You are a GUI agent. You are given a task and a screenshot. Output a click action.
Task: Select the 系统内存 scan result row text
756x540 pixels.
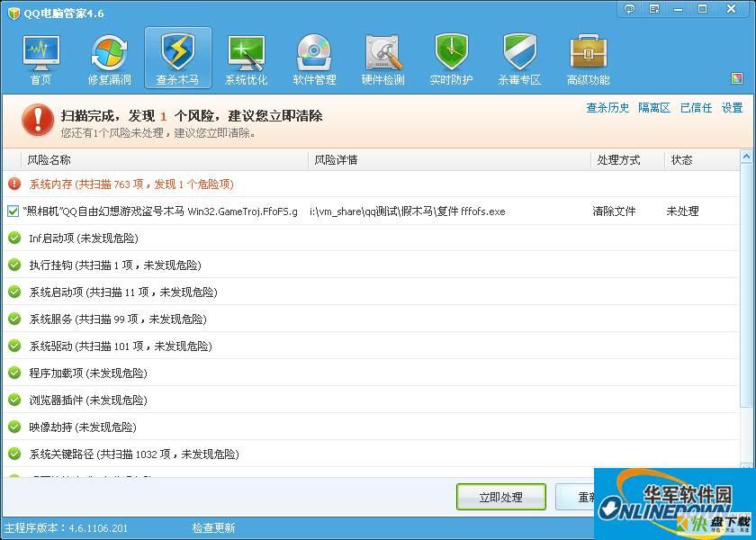point(131,184)
